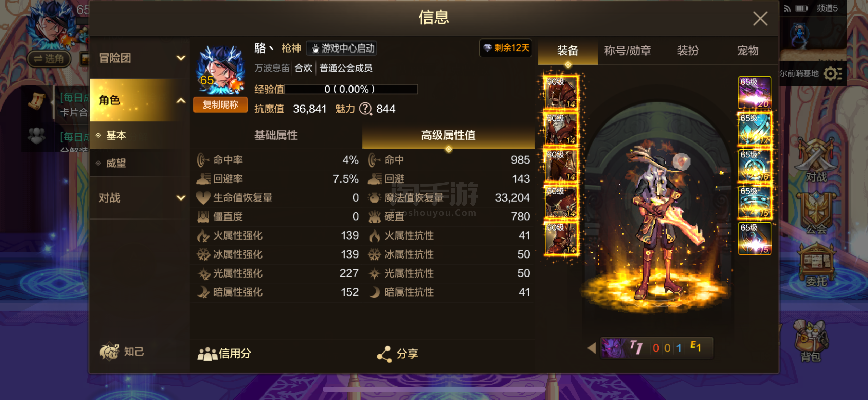Click the 魅力 question mark help icon
868x400 pixels.
point(365,109)
